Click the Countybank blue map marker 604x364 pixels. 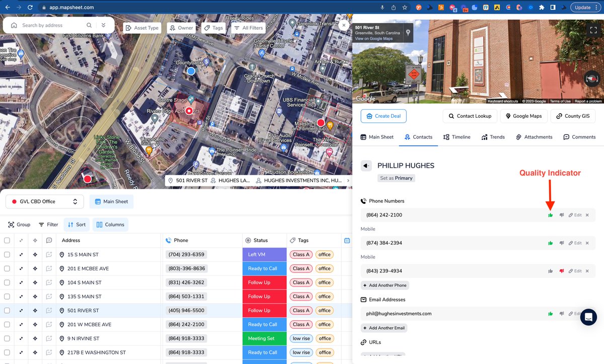(x=191, y=71)
